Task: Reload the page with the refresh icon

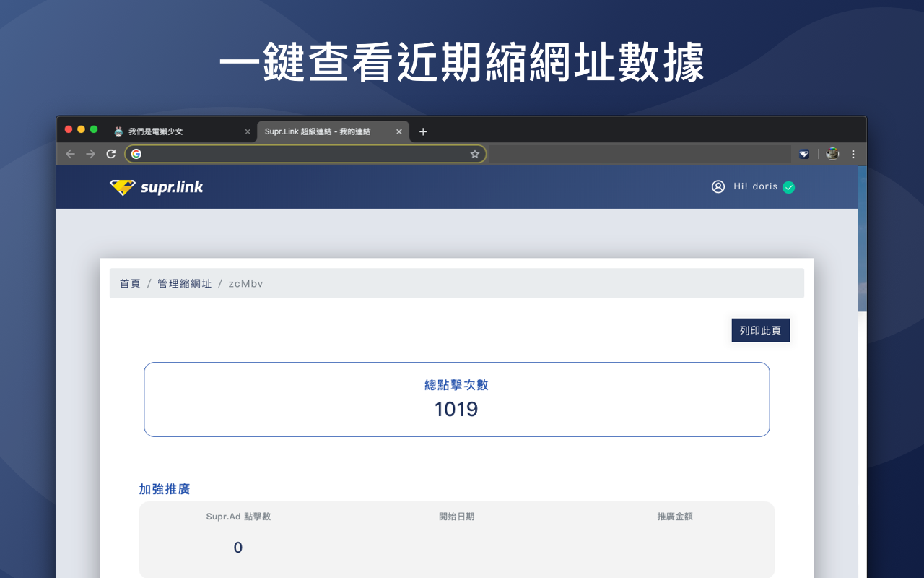Action: tap(111, 154)
